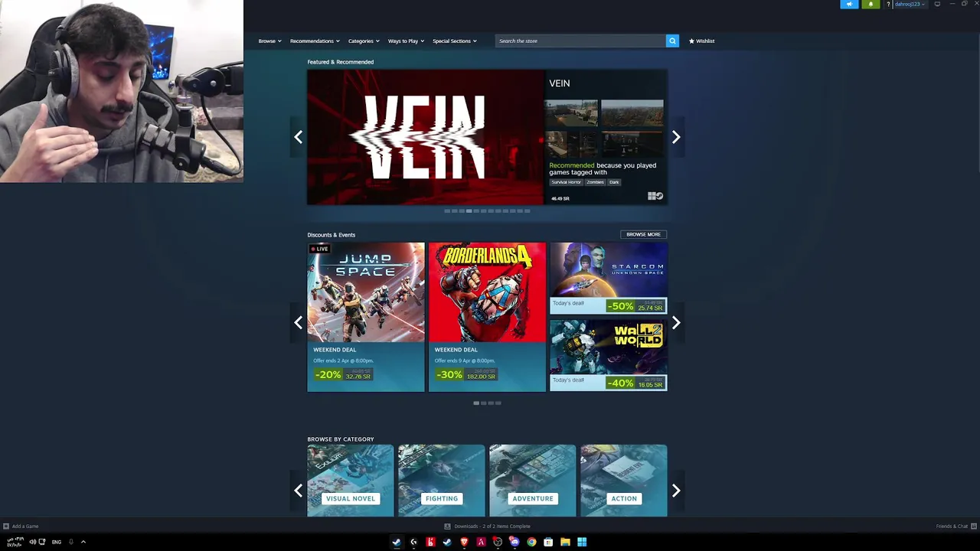The width and height of the screenshot is (980, 551).
Task: Expand the Ways to Play dropdown
Action: [406, 41]
